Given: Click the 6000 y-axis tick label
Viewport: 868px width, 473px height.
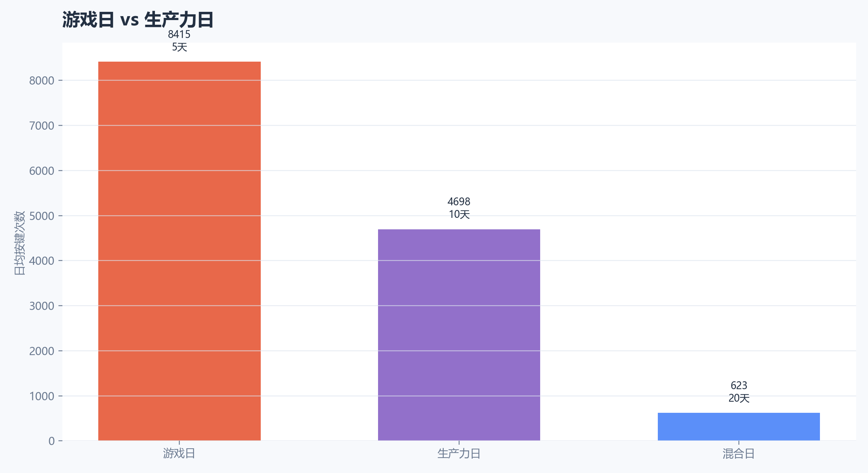Looking at the screenshot, I should tap(42, 171).
